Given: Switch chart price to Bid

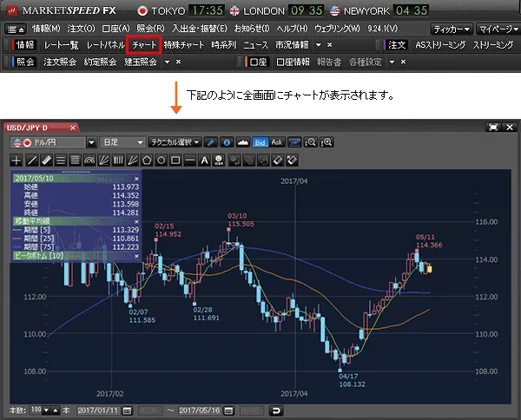Looking at the screenshot, I should pyautogui.click(x=260, y=142).
